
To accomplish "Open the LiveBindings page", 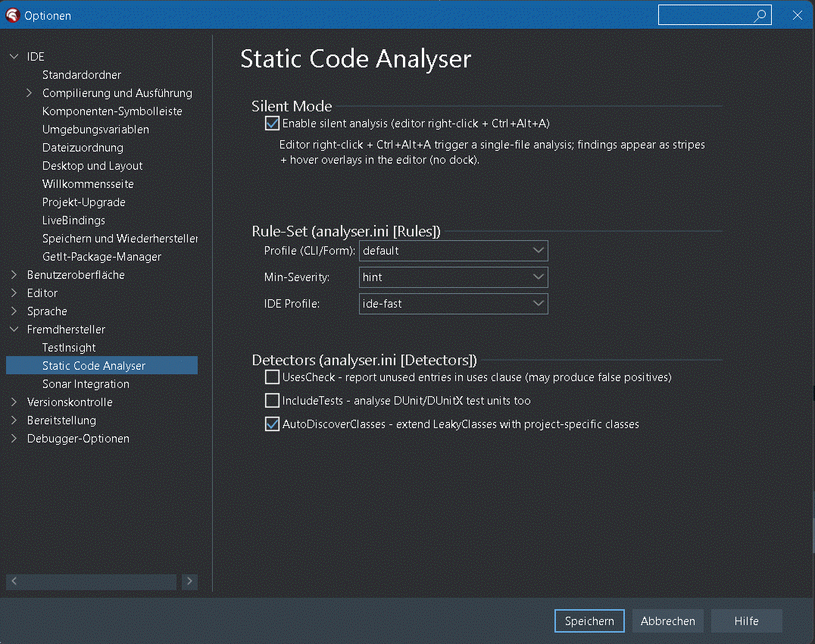I will (73, 220).
